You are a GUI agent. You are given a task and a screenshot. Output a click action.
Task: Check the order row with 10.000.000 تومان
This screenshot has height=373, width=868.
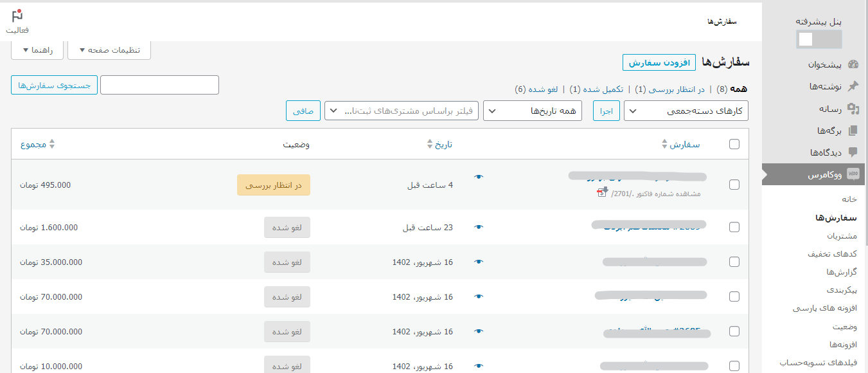[734, 366]
